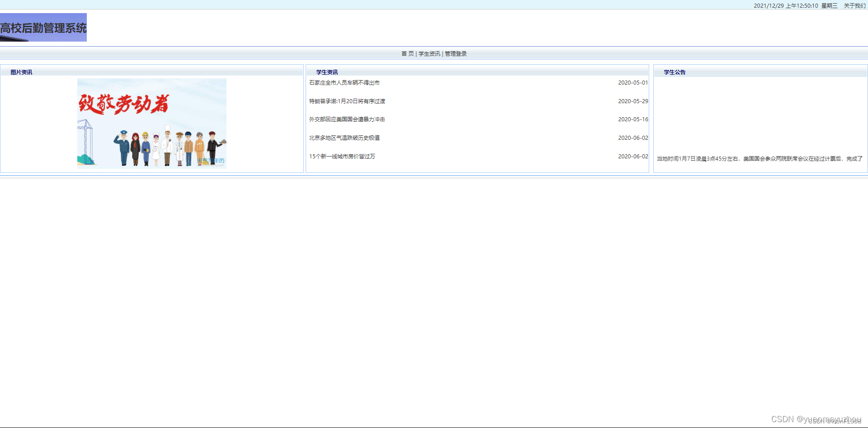This screenshot has height=428, width=868.
Task: Click the 高校后勤管理系统 logo banner
Action: 43,28
